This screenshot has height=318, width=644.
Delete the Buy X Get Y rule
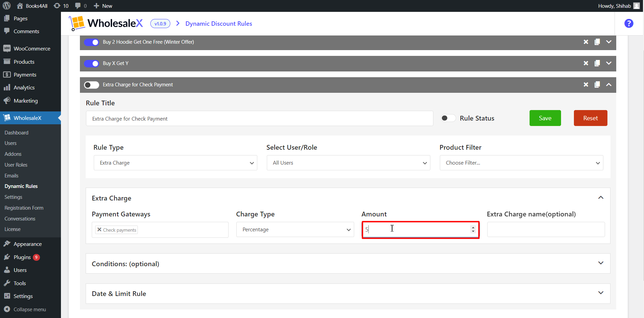(x=586, y=63)
